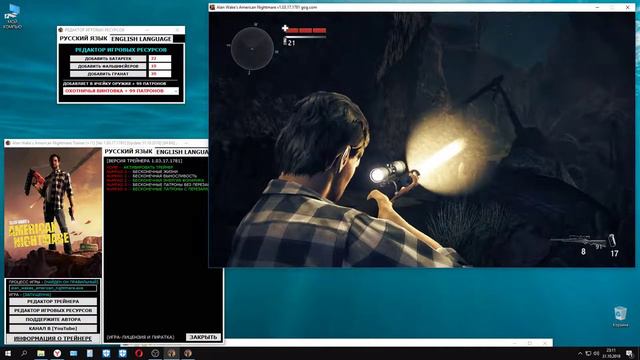Click the infinite flashlight energy cheat line
Viewport: 640px width, 360px height.
click(155, 180)
